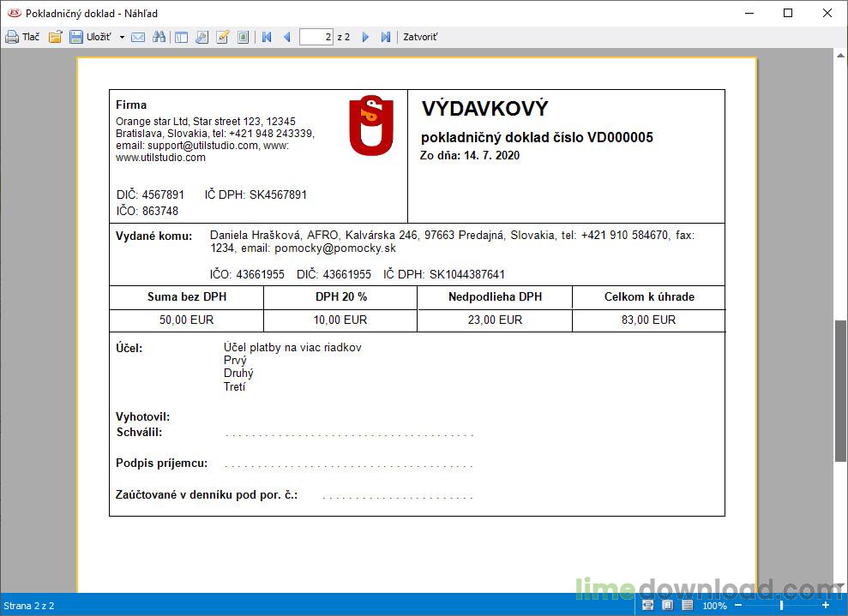Screen dimensions: 848x616
Task: Click the "Firma" label
Action: click(x=131, y=105)
